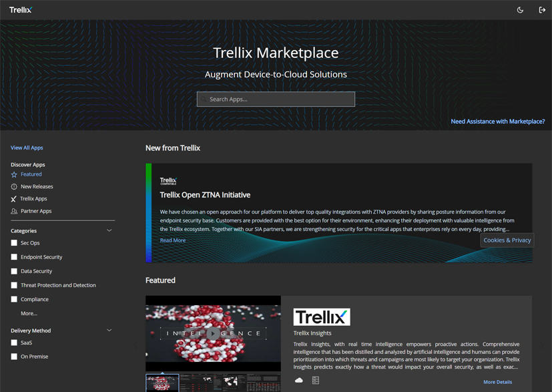Click the server icon beside the cloud icon
Viewport: 552px width, 392px height.
pos(316,380)
